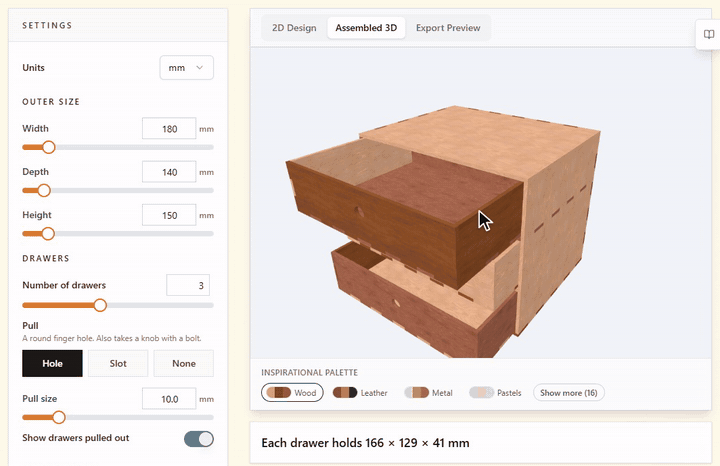The height and width of the screenshot is (466, 720).
Task: Click the Outer Size section heading
Action: click(x=51, y=101)
